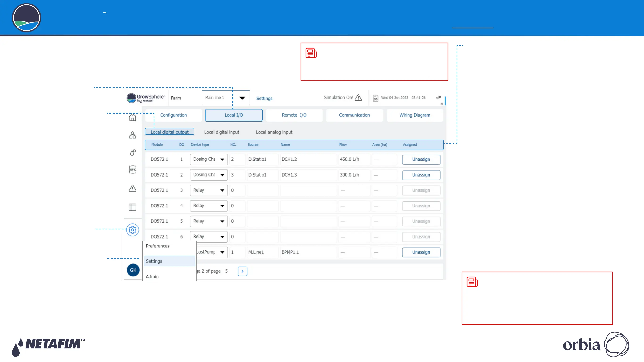
Task: Click disabled Unassign button for DO 4
Action: (x=421, y=206)
